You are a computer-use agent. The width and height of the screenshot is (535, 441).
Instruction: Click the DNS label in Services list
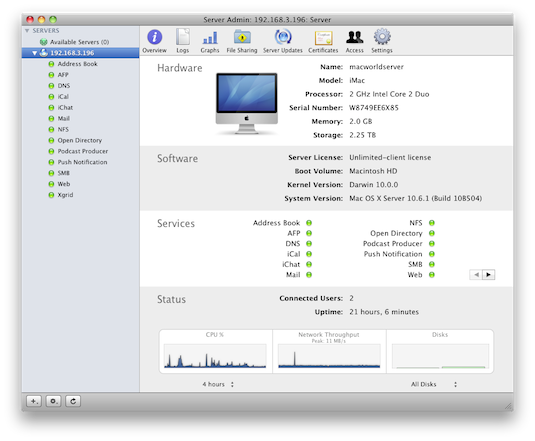coord(293,244)
